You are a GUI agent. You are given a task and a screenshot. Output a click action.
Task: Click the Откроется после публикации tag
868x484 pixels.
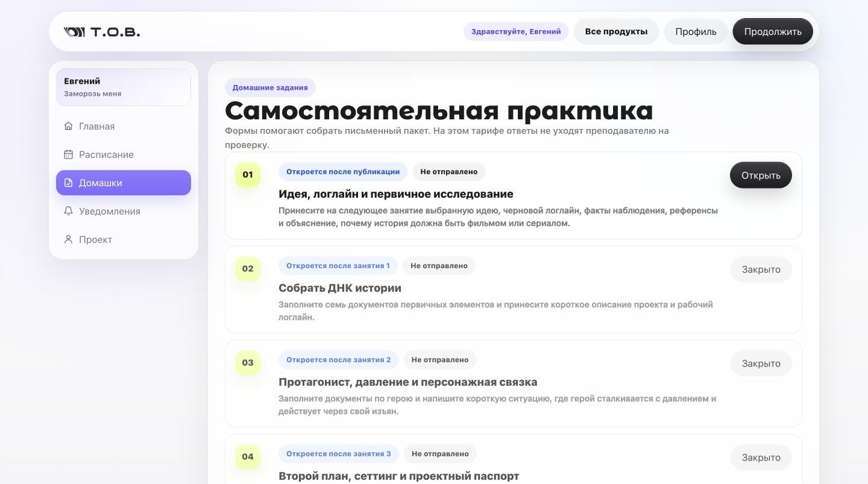coord(343,172)
